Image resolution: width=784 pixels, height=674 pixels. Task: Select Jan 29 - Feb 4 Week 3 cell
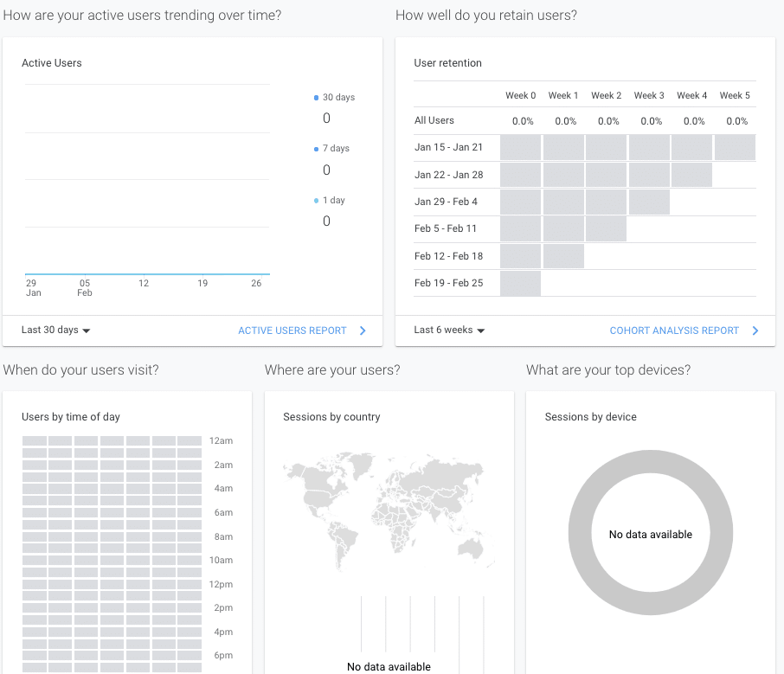[649, 202]
